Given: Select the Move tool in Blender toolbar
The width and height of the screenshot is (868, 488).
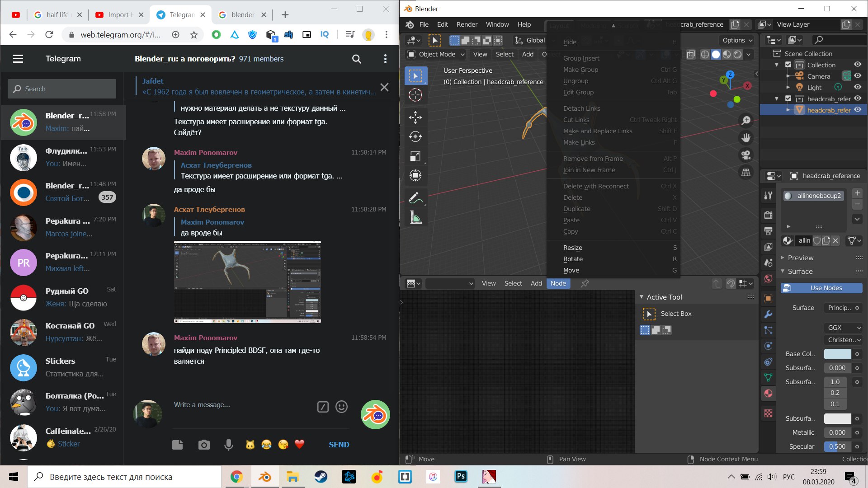Looking at the screenshot, I should pos(415,117).
